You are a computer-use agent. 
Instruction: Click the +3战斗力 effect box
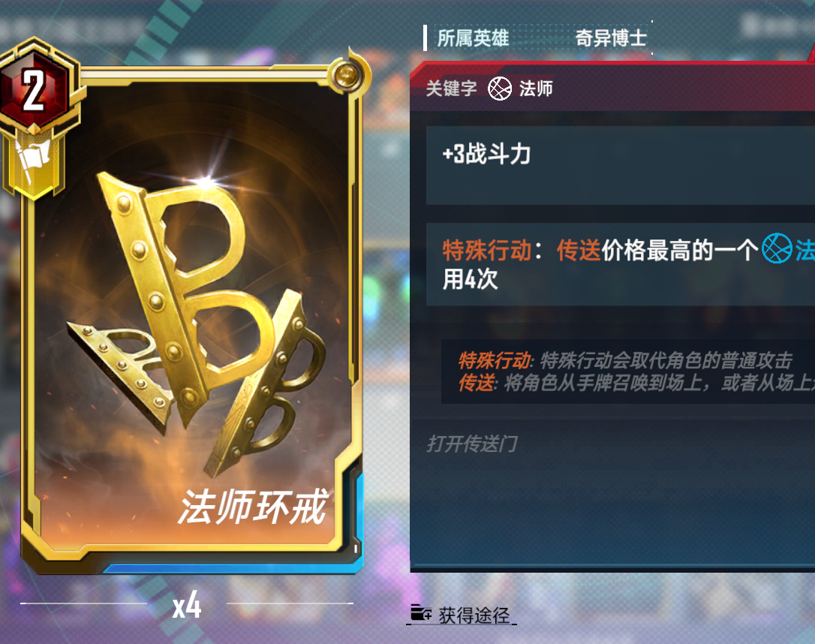click(x=620, y=165)
